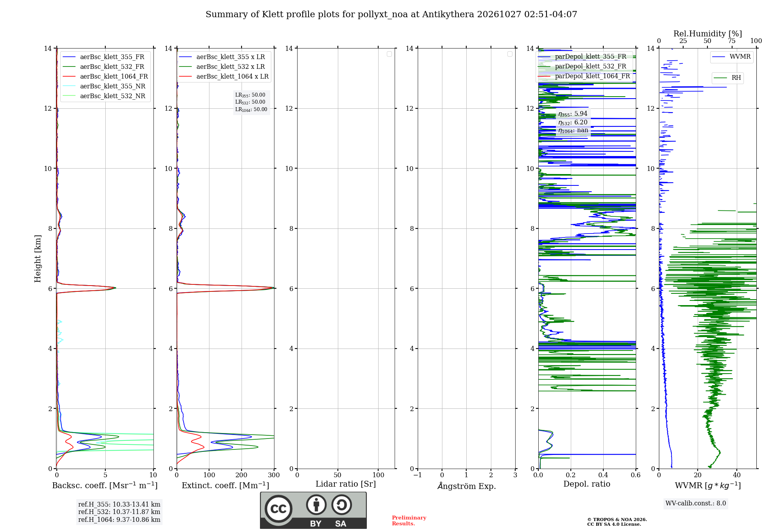This screenshot has height=532, width=783.
Task: Click the empty legend box in Lidar ratio plot
Action: (x=389, y=54)
